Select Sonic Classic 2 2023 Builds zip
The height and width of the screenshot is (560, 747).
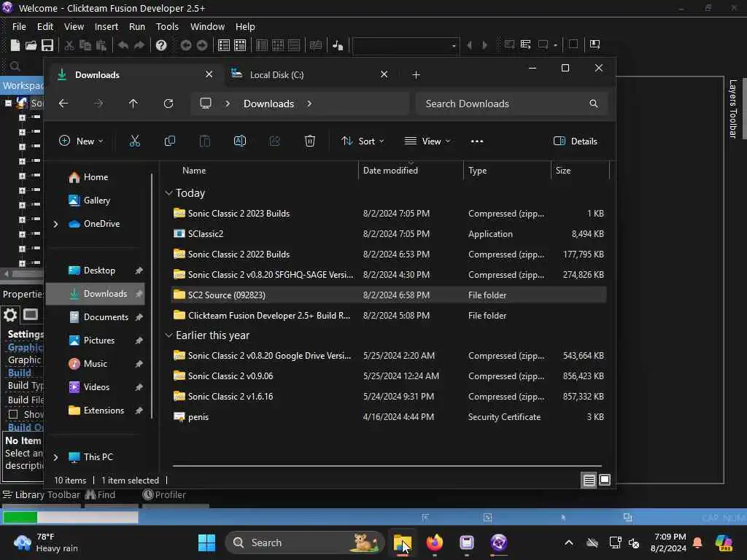click(389, 214)
